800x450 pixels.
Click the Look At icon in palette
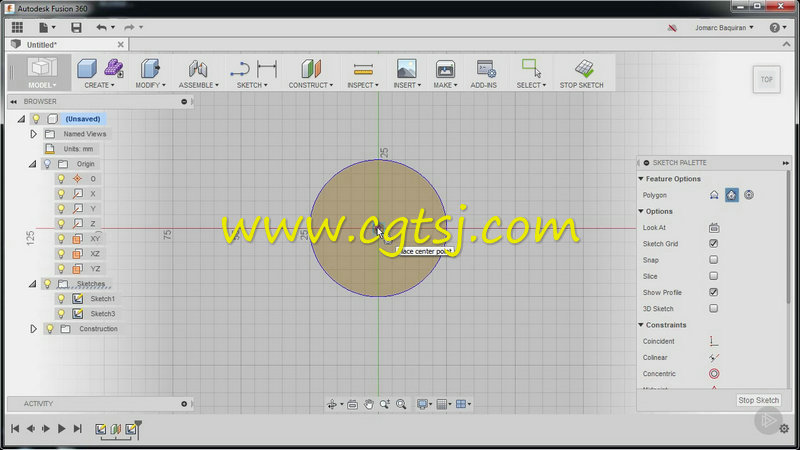(714, 228)
